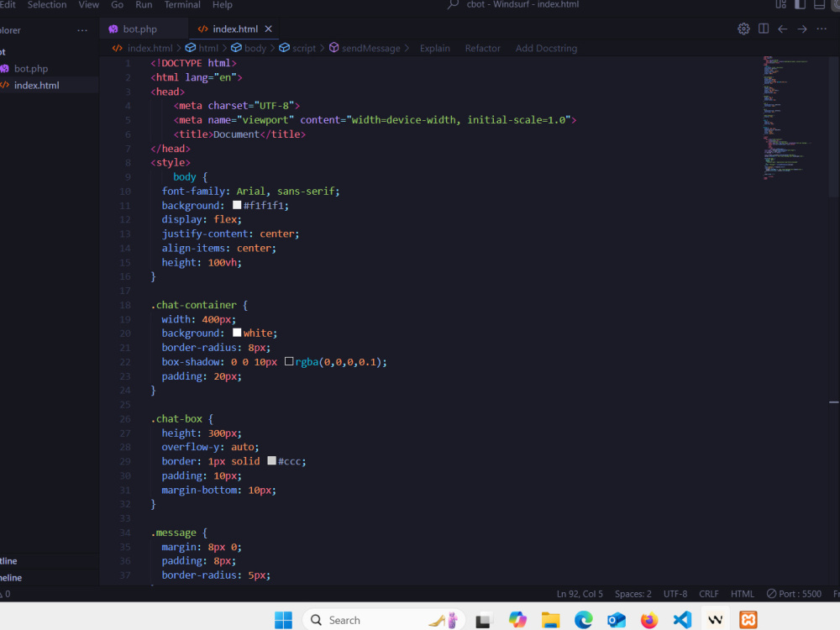Change indentation via Spaces: 2
Screen dimensions: 840x630
tap(633, 594)
